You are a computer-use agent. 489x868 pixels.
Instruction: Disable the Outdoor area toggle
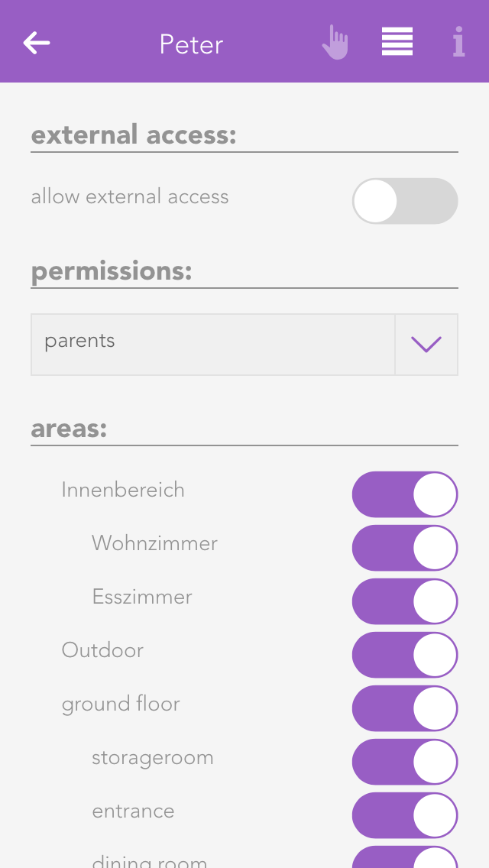(x=405, y=655)
